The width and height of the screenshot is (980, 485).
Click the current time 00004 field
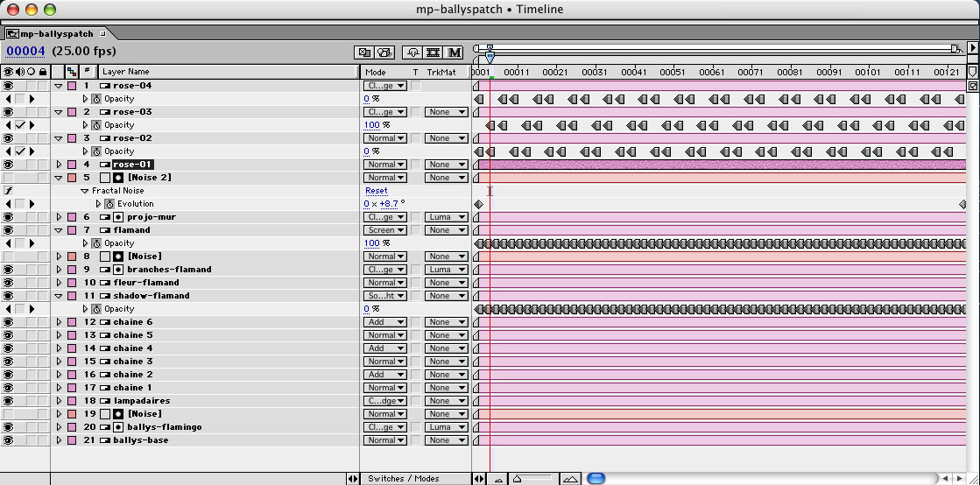[x=25, y=52]
